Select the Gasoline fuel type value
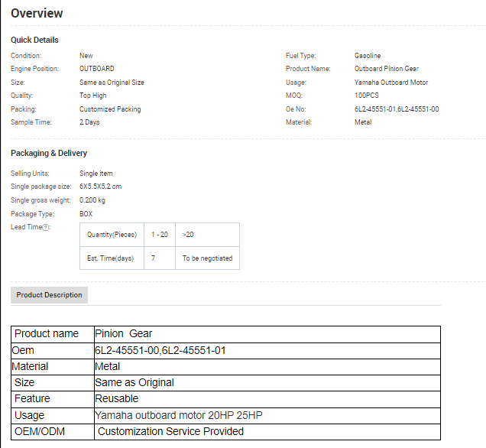 (x=367, y=56)
